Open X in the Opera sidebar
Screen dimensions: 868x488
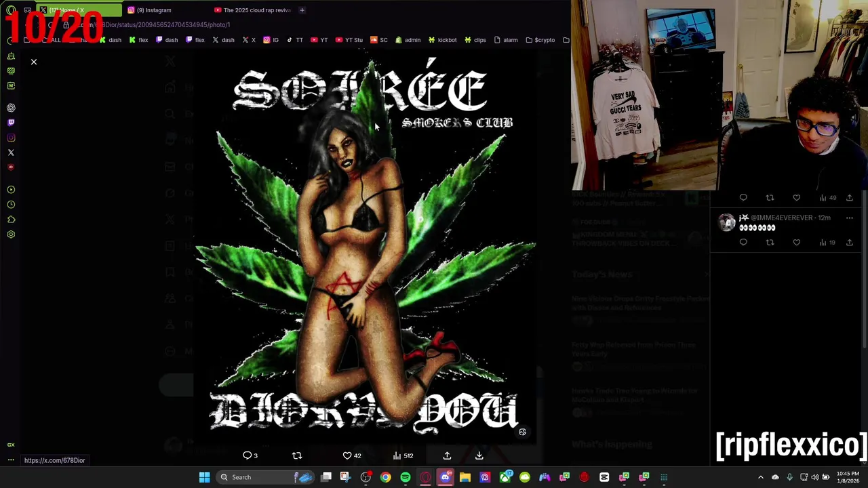(x=11, y=152)
